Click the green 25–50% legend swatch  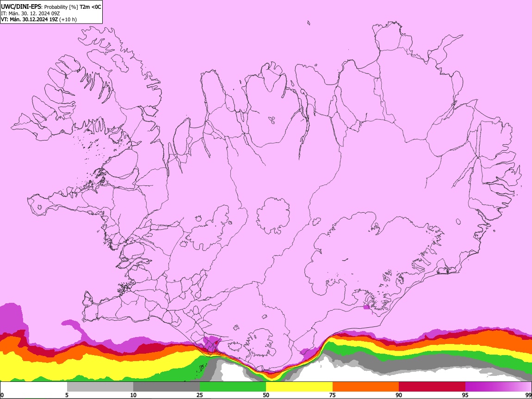(x=233, y=387)
